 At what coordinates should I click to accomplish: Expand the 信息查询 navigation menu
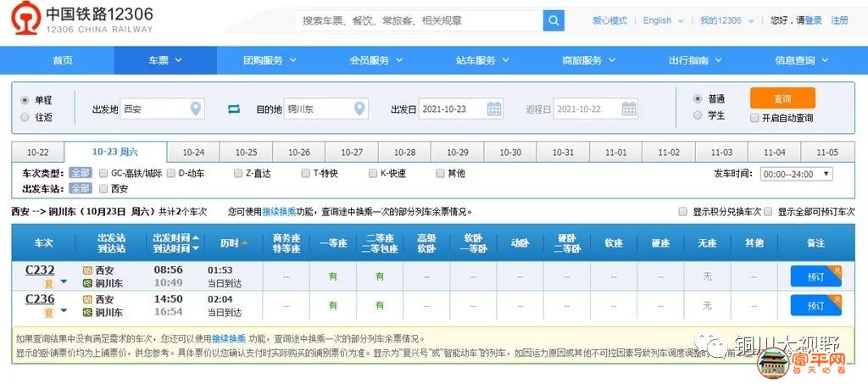(x=802, y=60)
